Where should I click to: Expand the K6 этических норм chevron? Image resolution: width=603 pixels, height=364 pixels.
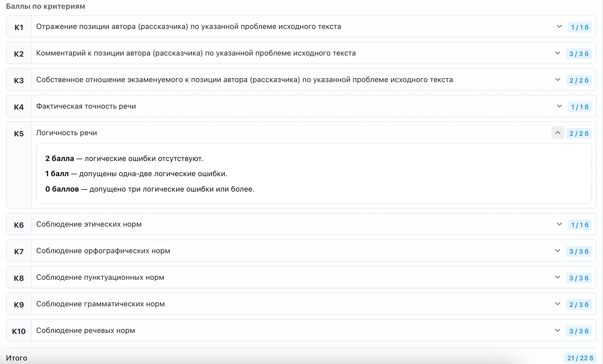[x=559, y=224]
